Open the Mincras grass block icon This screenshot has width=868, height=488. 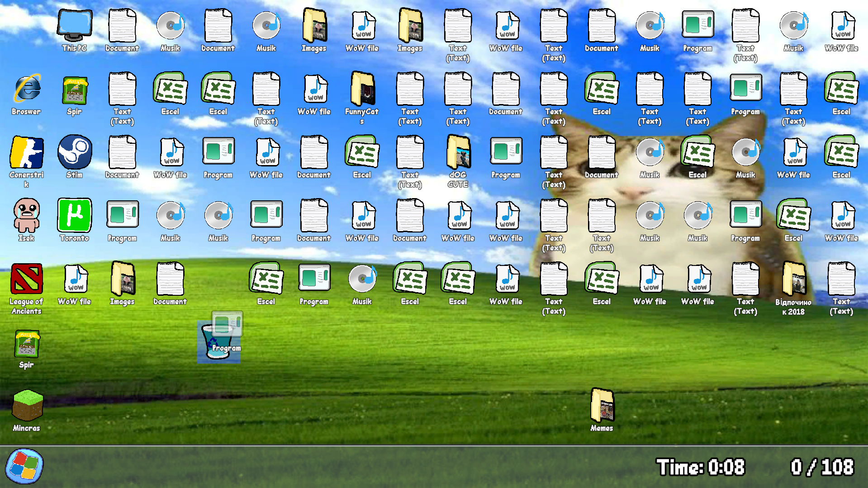coord(26,411)
